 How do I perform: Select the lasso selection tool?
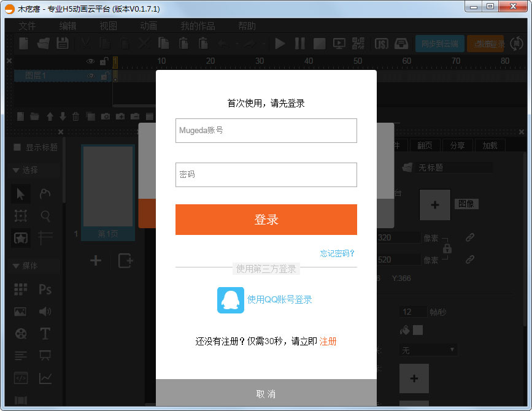click(x=45, y=193)
